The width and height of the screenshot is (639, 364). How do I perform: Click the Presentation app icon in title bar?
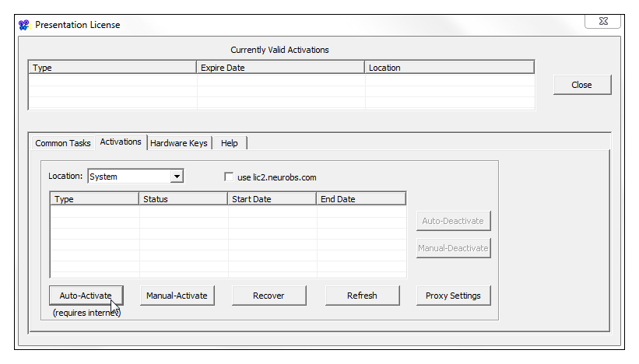(x=24, y=25)
